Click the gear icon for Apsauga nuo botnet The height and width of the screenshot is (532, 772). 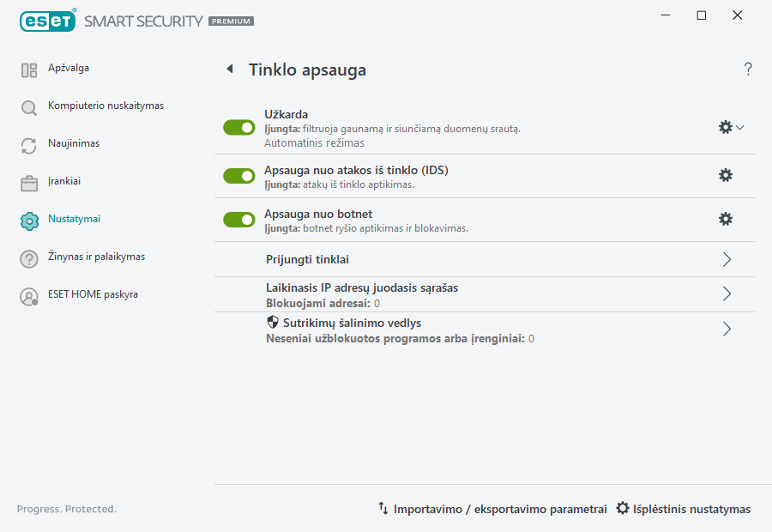726,219
